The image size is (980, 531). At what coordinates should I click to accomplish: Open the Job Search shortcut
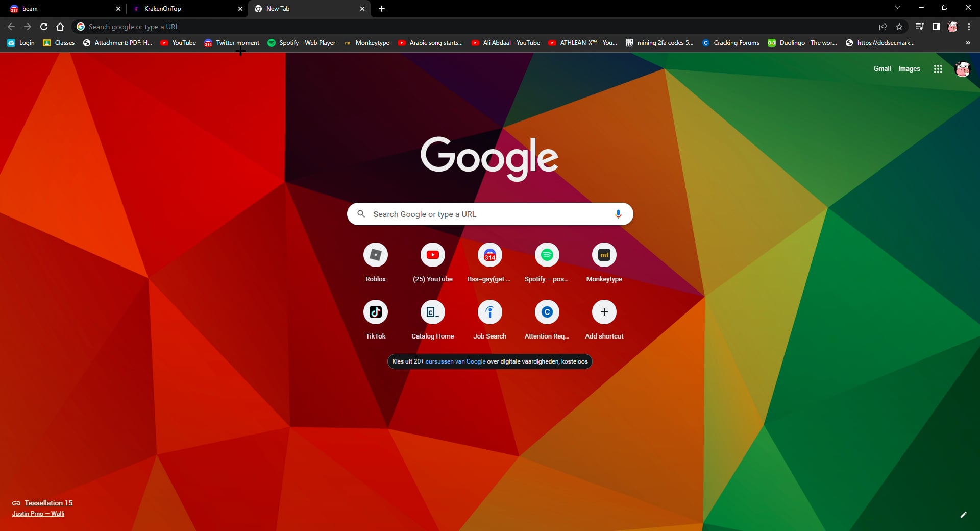pyautogui.click(x=489, y=312)
